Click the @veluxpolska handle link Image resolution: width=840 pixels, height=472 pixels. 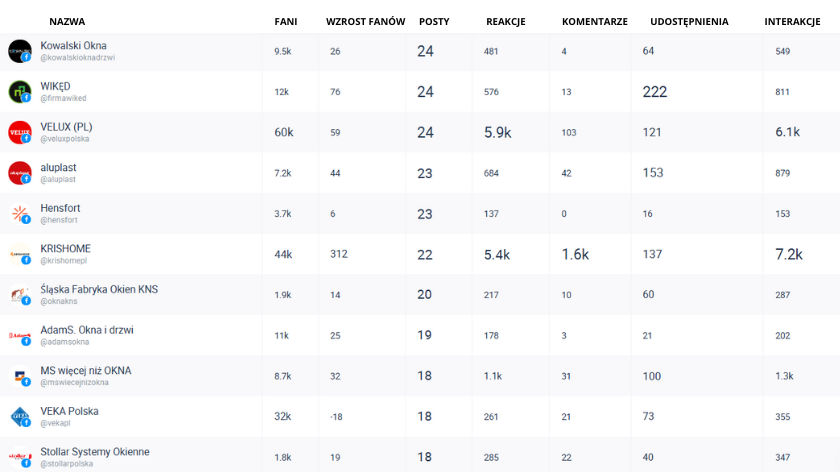pos(64,139)
